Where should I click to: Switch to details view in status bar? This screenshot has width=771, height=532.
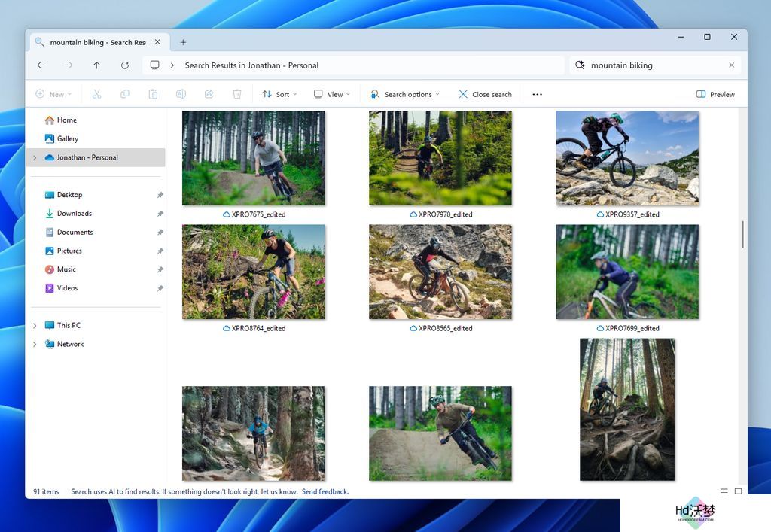click(x=724, y=491)
